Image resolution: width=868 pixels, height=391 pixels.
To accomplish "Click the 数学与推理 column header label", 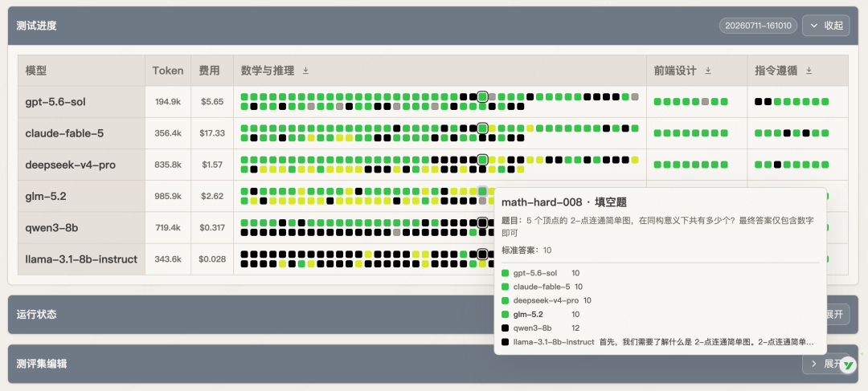I will tap(268, 71).
